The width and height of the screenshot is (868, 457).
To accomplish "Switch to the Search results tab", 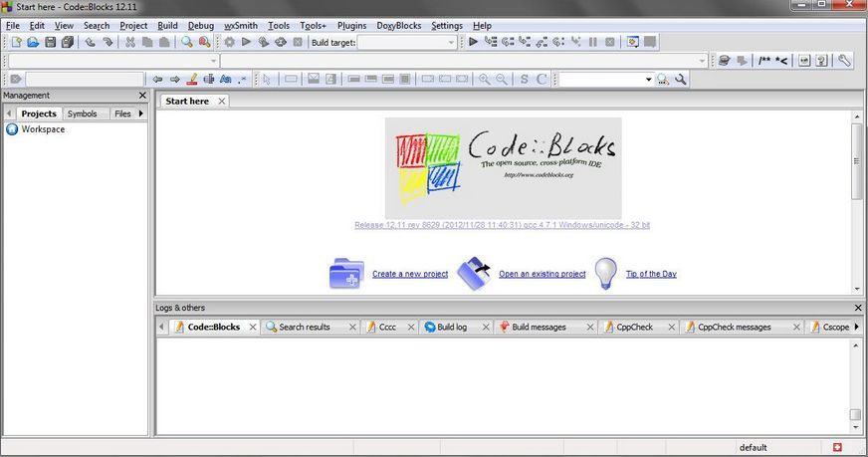I will (x=305, y=327).
